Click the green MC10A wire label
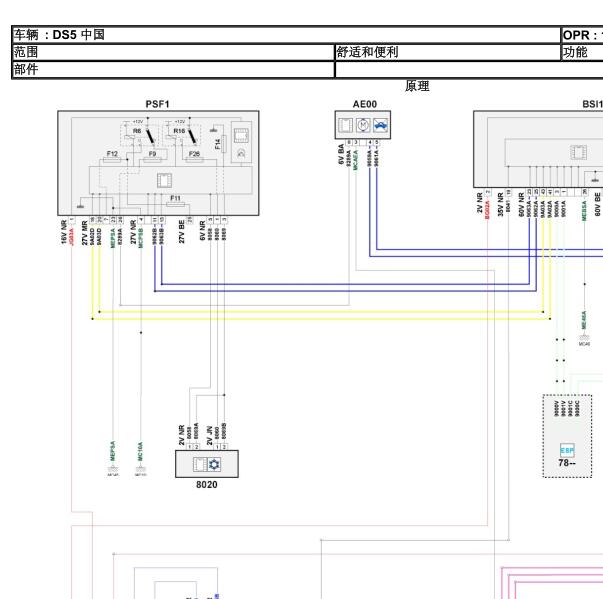This screenshot has height=599, width=603. (x=140, y=451)
